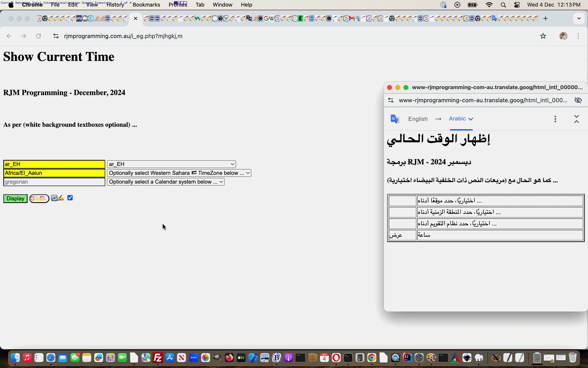
Task: Reload the current page
Action: coord(38,36)
